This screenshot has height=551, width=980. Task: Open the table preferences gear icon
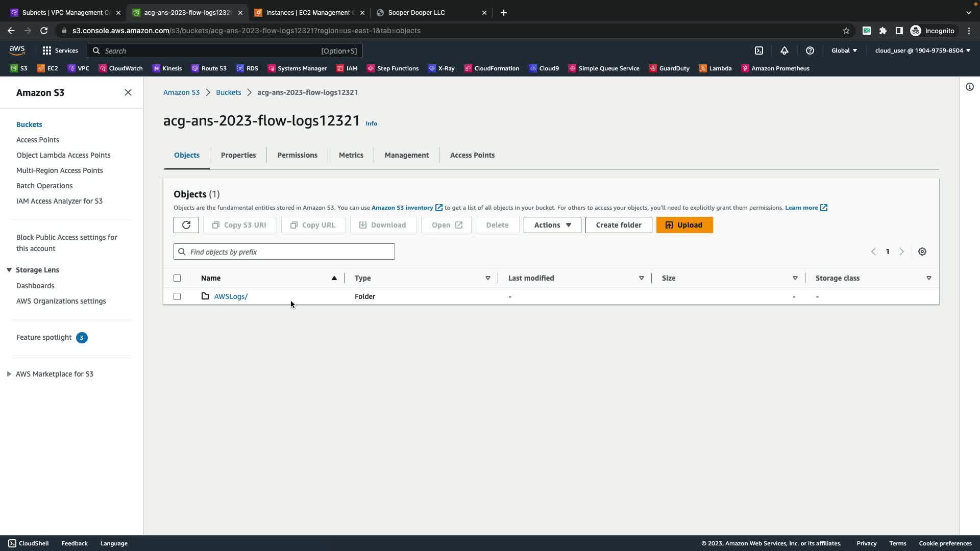pyautogui.click(x=922, y=252)
